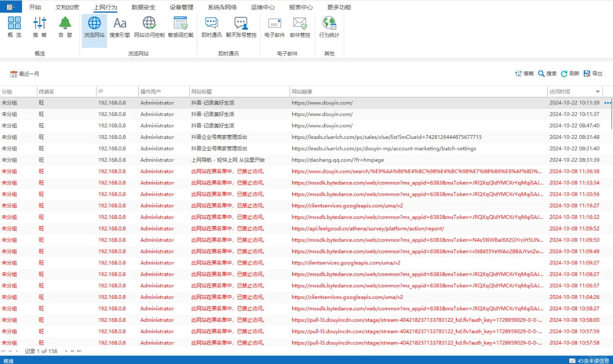The width and height of the screenshot is (613, 364).
Task: Sort by the 网站标题 column header
Action: coord(239,91)
